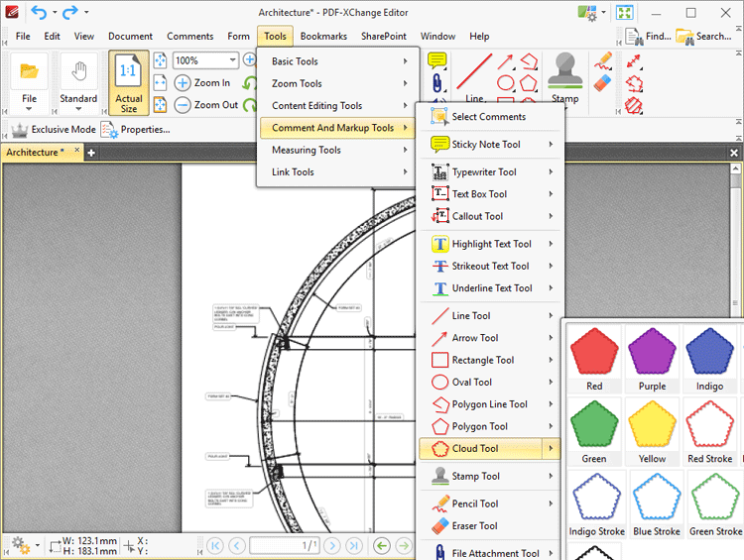
Task: Select the Eraser icon in toolbar
Action: (x=603, y=83)
